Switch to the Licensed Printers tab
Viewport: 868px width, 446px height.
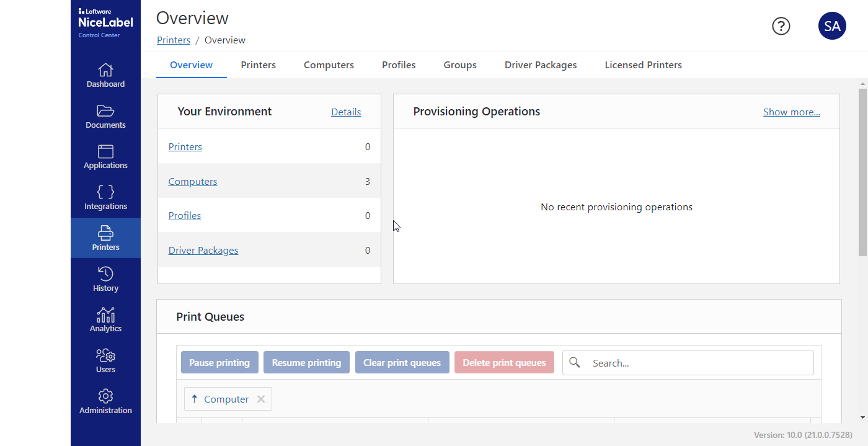click(643, 65)
